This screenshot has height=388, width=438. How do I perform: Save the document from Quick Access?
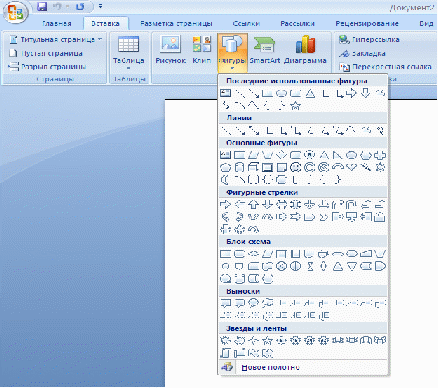[x=42, y=6]
